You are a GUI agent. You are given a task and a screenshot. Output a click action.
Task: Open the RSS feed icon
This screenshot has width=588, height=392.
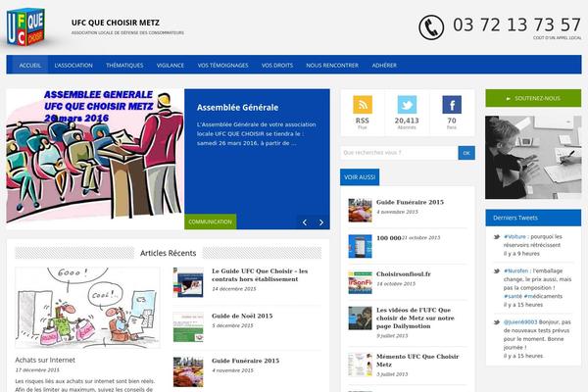pos(363,105)
